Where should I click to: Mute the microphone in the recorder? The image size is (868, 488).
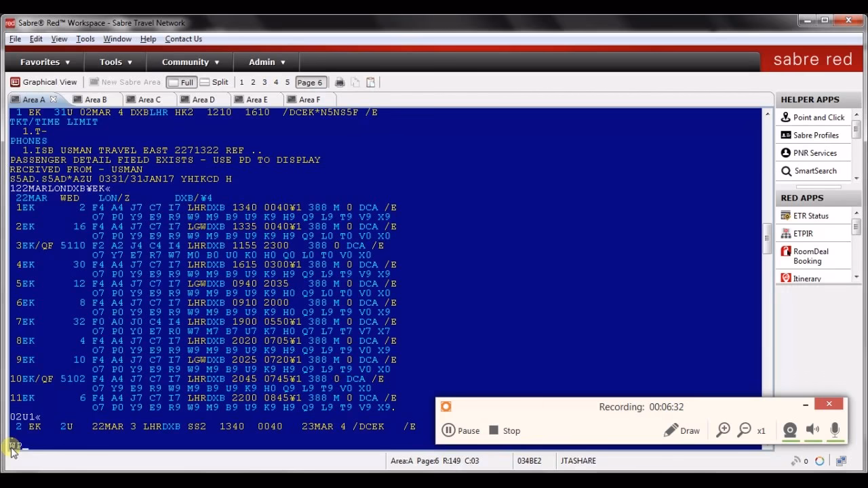835,430
